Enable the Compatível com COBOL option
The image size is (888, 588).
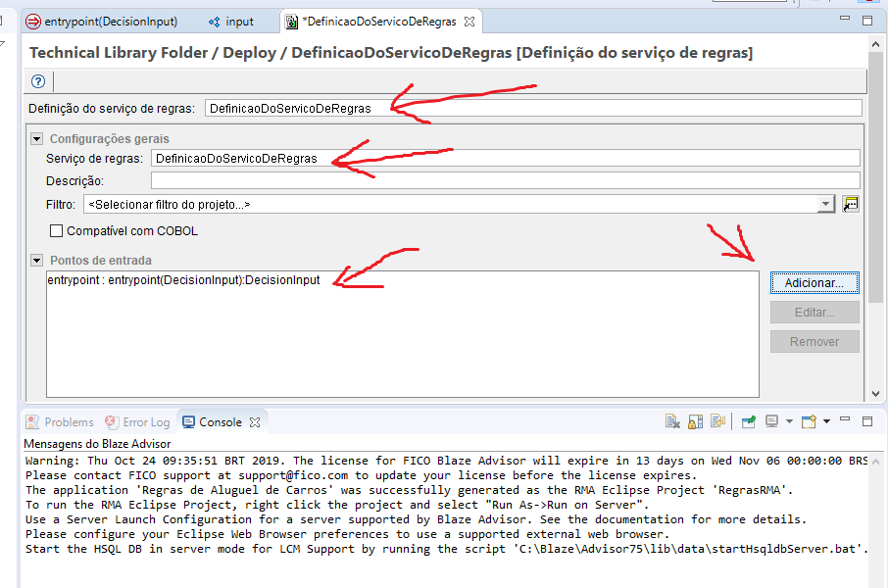click(56, 229)
